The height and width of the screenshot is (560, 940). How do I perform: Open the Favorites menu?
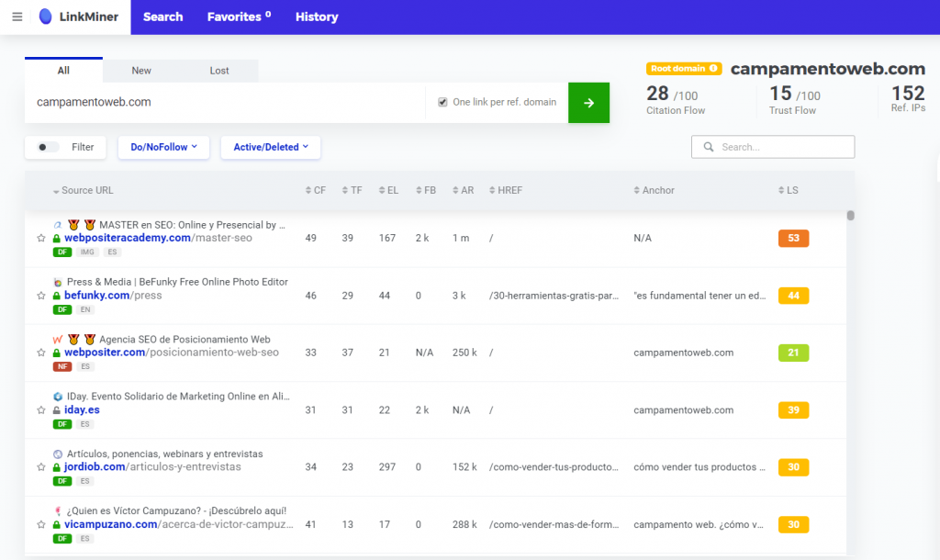240,17
